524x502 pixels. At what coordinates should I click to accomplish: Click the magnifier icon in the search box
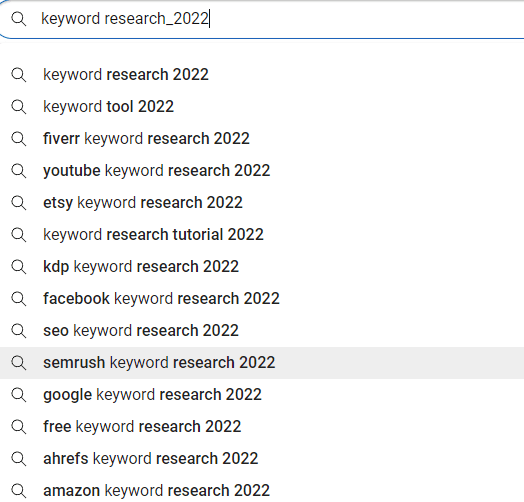coord(18,19)
